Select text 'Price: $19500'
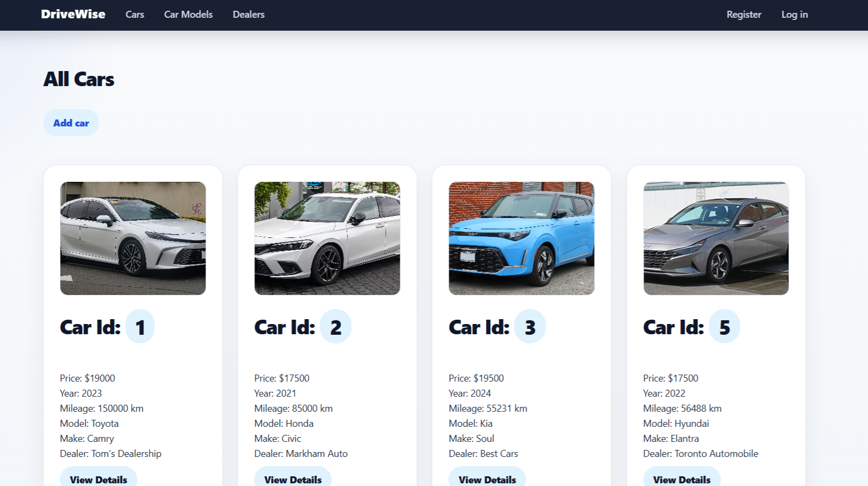868x486 pixels. [x=476, y=378]
